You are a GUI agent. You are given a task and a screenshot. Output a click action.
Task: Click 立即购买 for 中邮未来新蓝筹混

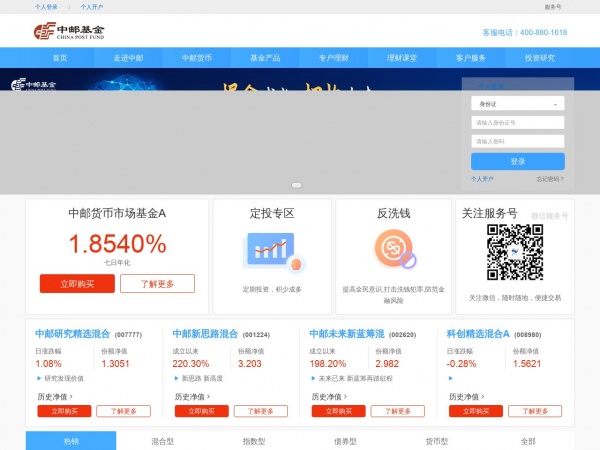[x=339, y=411]
